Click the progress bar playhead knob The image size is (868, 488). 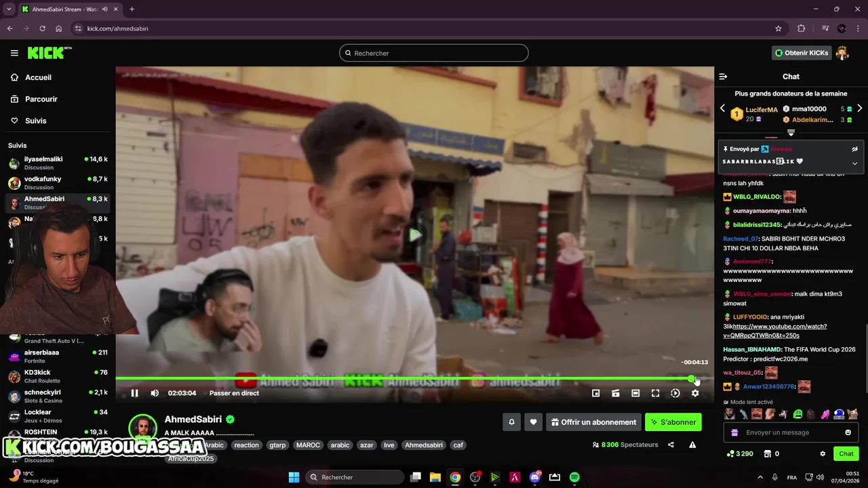[691, 378]
